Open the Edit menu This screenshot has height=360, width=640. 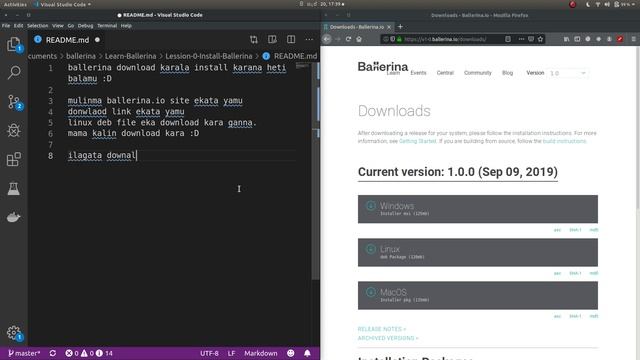click(x=18, y=26)
